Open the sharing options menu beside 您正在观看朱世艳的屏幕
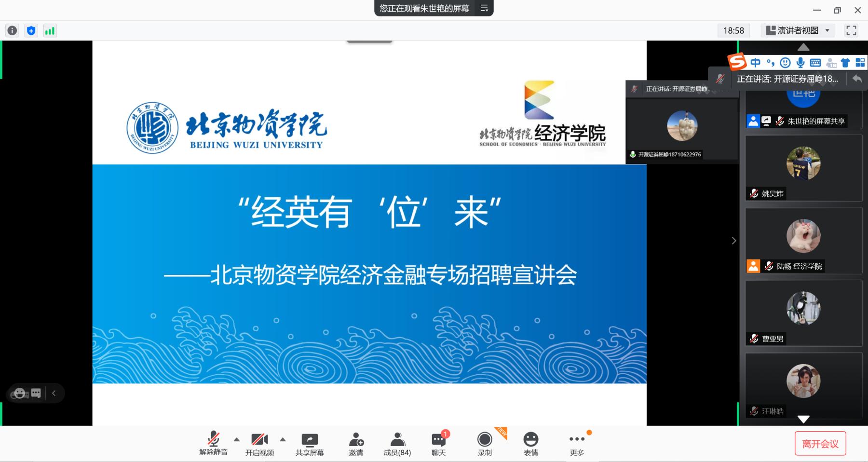The height and width of the screenshot is (462, 868). [484, 8]
